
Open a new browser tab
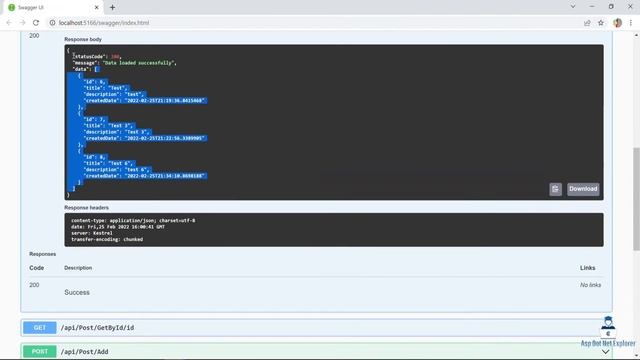(x=112, y=7)
